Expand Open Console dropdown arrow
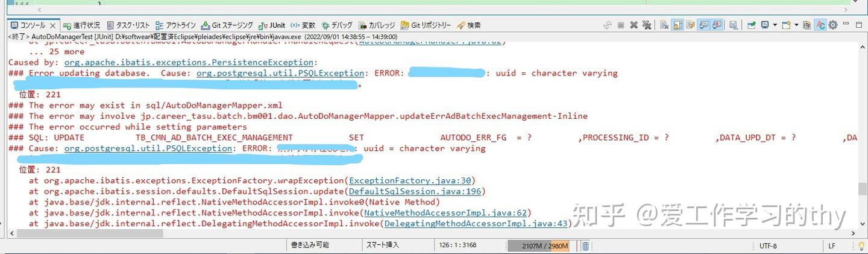This screenshot has width=868, height=254. (796, 25)
